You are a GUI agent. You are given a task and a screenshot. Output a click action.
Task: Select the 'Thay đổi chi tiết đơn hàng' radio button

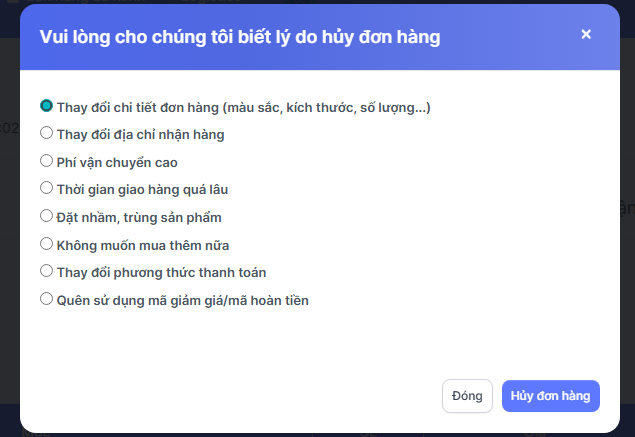[46, 105]
